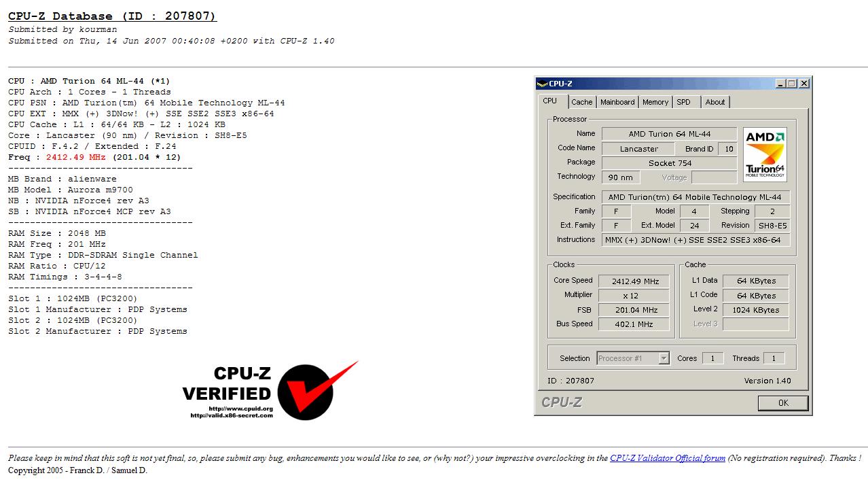The width and height of the screenshot is (868, 484).
Task: Click the line RAM Timings : 3-4-4-8
Action: (65, 277)
